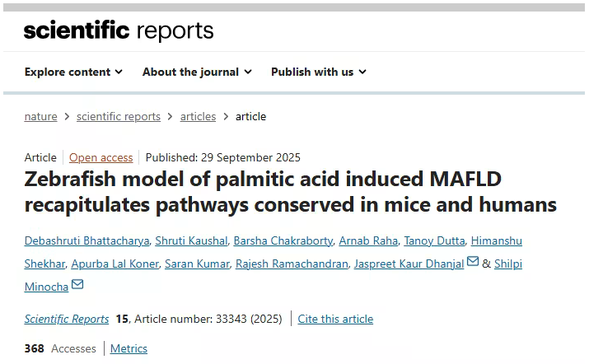Image resolution: width=589 pixels, height=364 pixels.
Task: Click the Scientific Reports logo
Action: (x=119, y=30)
